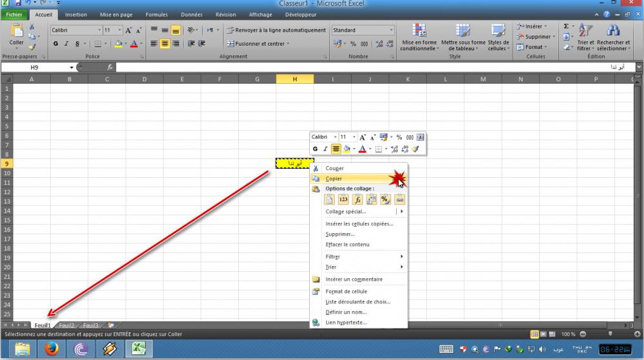Align text right in ribbon
Image resolution: width=644 pixels, height=360 pixels.
pyautogui.click(x=176, y=44)
